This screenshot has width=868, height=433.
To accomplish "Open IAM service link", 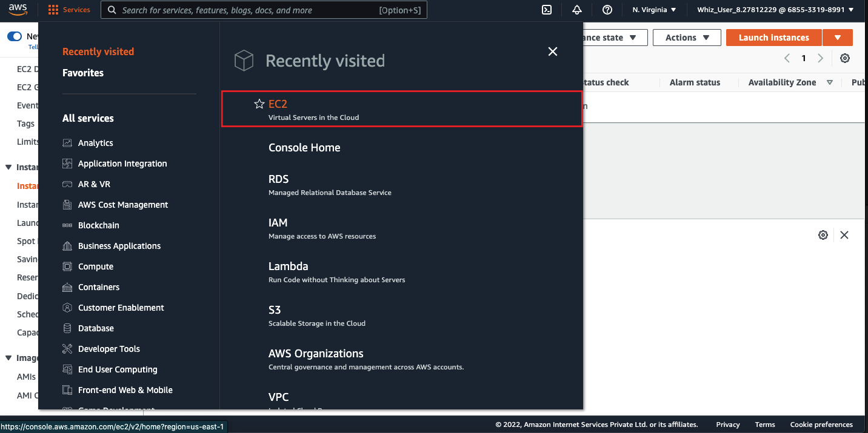I will pyautogui.click(x=278, y=223).
